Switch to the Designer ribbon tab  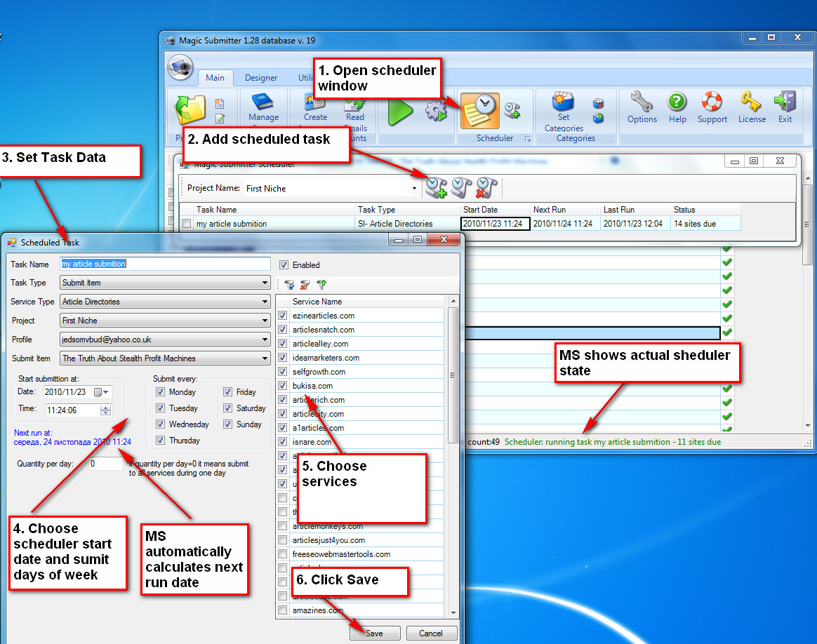(x=261, y=78)
